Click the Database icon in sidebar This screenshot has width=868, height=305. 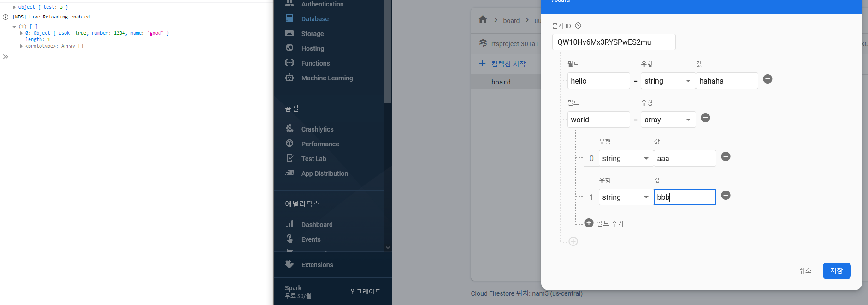click(289, 18)
